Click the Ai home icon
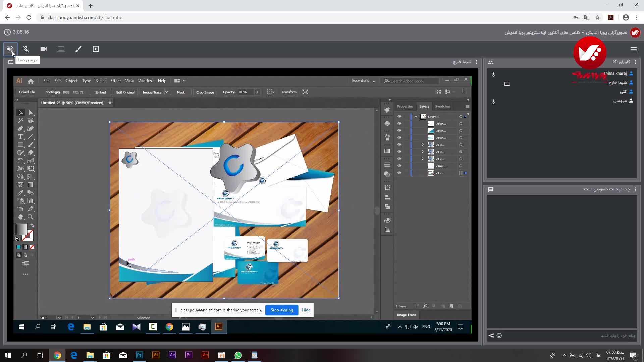Image resolution: width=644 pixels, height=362 pixels. pos(31,81)
